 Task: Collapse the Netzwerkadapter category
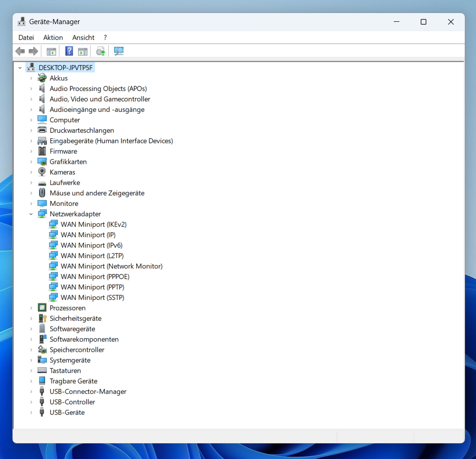point(31,214)
